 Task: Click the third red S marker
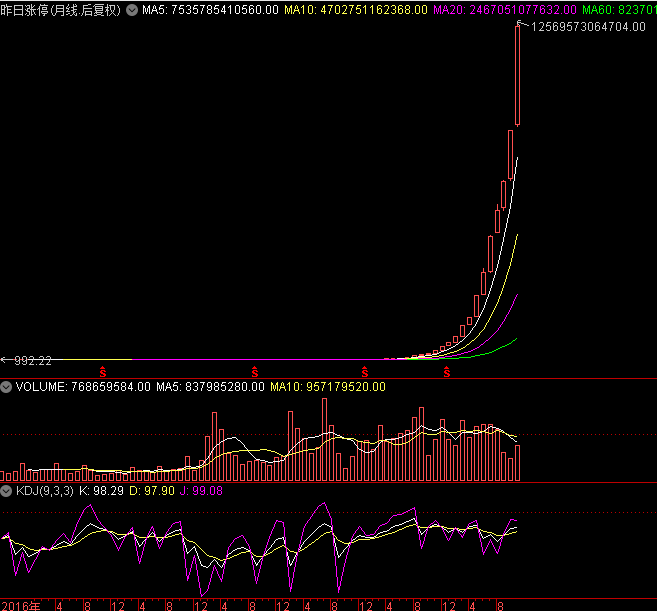click(x=365, y=372)
